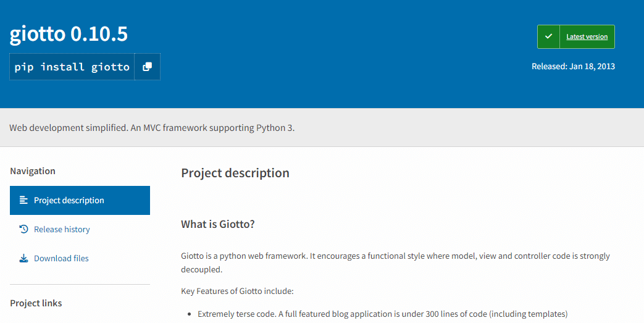This screenshot has width=644, height=323.
Task: Open the Latest version link
Action: 587,37
